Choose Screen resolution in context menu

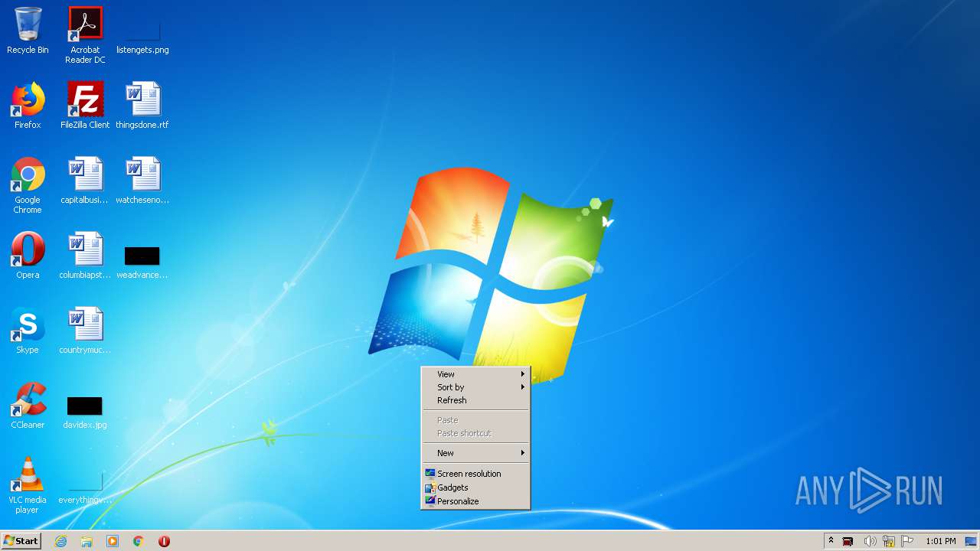point(475,474)
